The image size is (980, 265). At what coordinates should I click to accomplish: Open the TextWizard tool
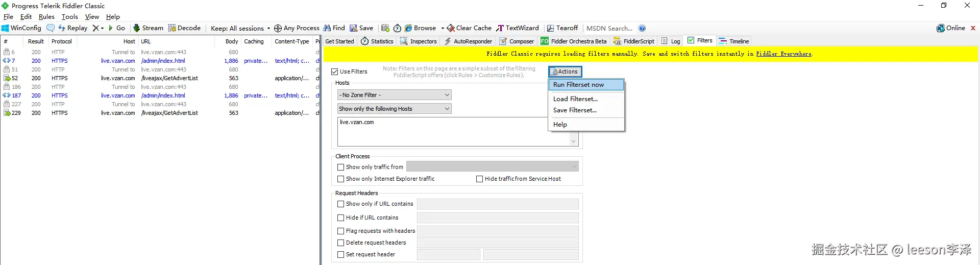518,28
